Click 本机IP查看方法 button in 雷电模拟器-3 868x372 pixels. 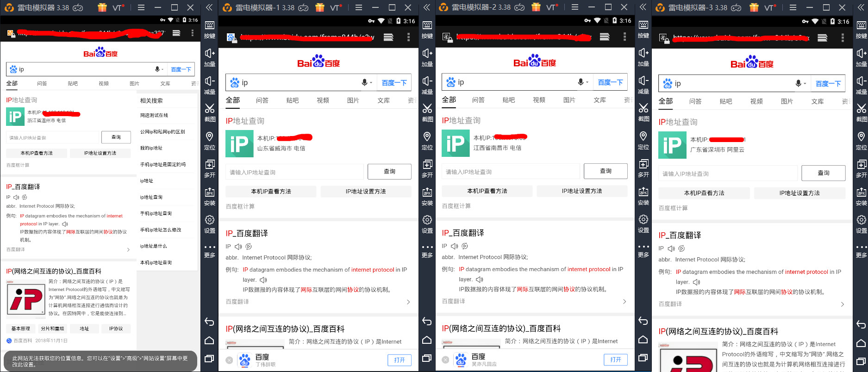coord(704,193)
